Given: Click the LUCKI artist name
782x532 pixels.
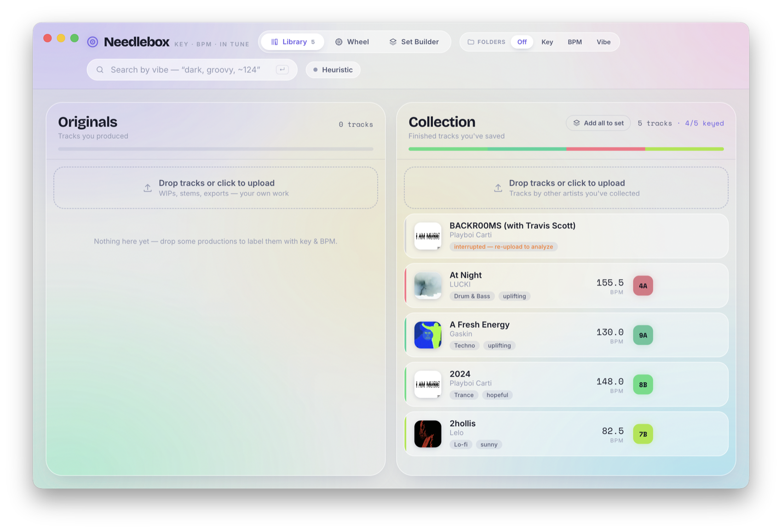Looking at the screenshot, I should [x=460, y=285].
